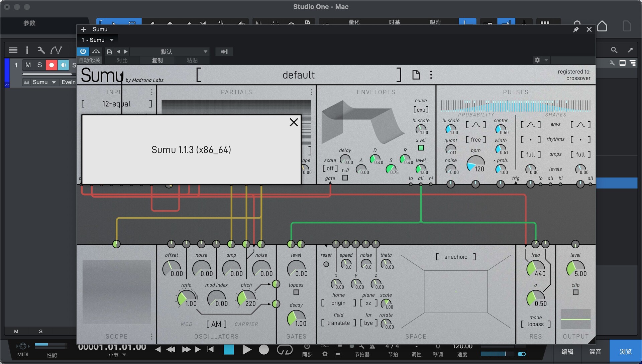Open the 编辑 tab

(x=567, y=352)
